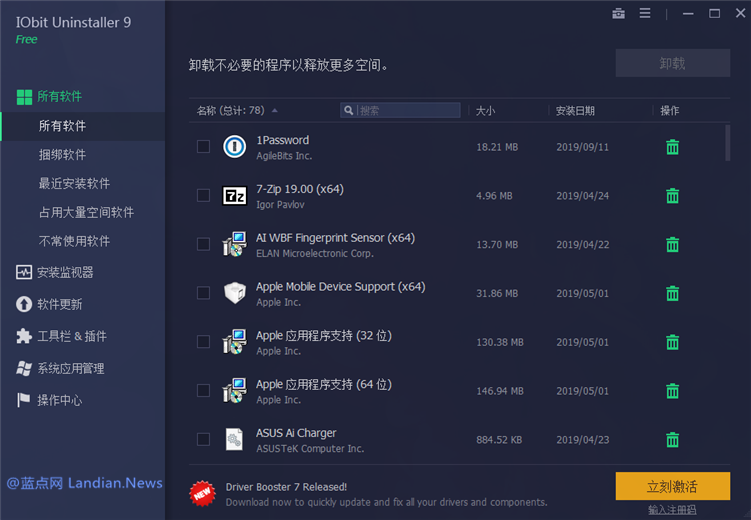Click the red NEW badge icon
This screenshot has height=520, width=751.
[202, 493]
